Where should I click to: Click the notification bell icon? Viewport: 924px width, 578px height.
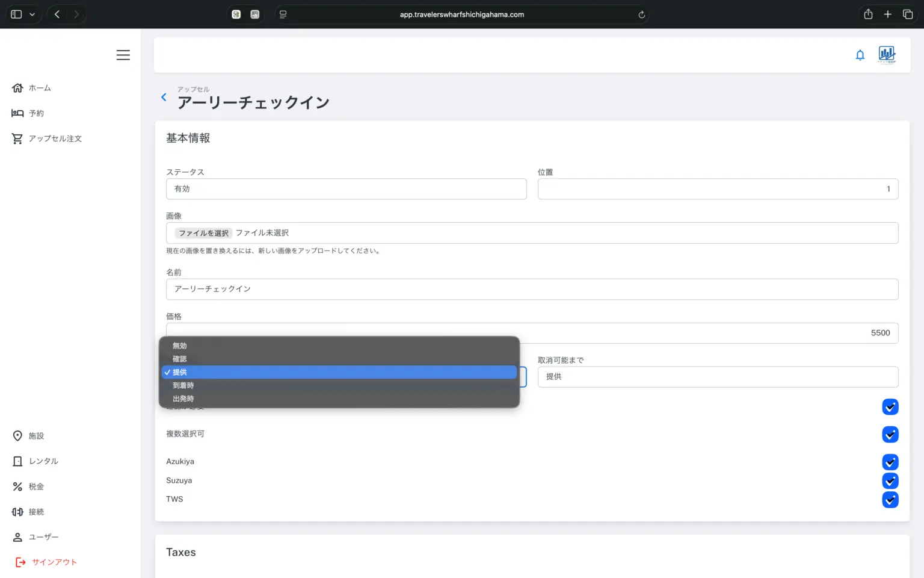(860, 55)
